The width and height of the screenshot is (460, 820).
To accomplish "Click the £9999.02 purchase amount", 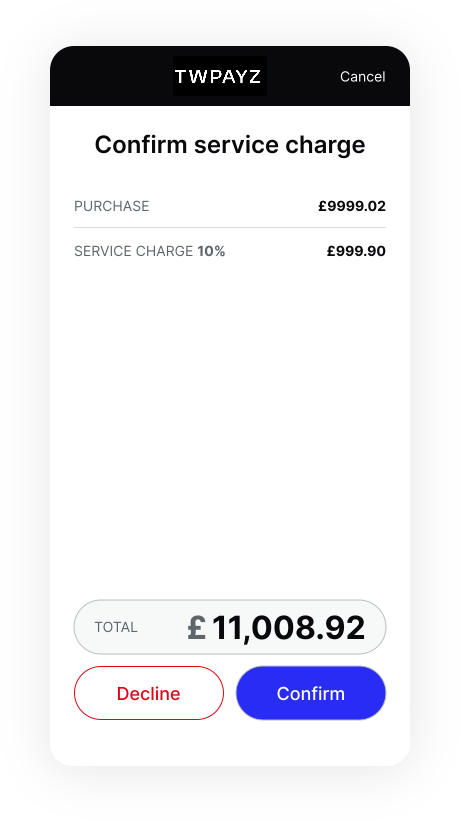I will click(x=352, y=206).
